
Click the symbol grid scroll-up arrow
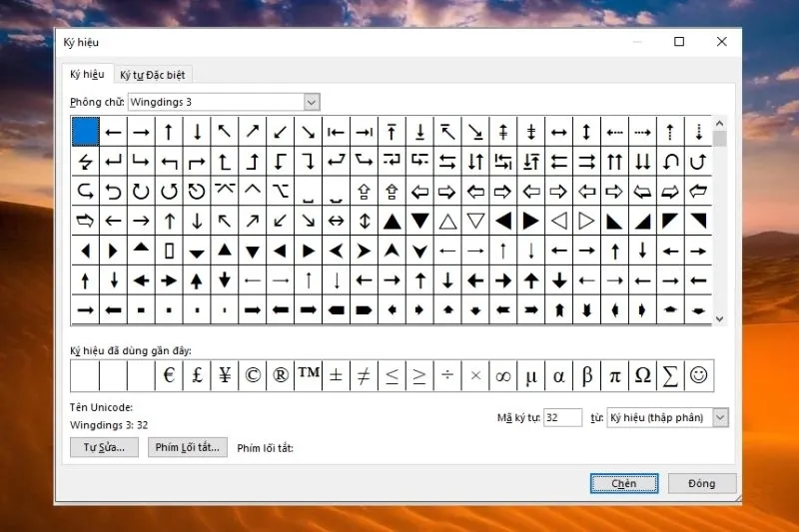(719, 123)
